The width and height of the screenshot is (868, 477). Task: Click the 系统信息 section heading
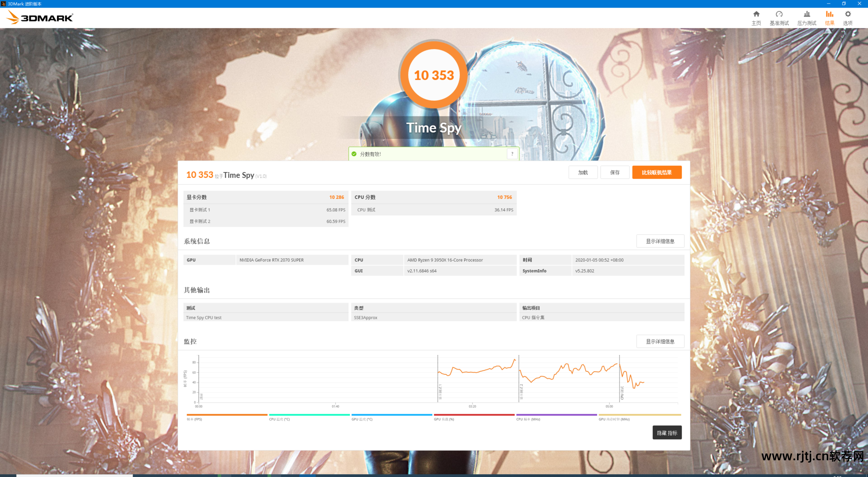[x=197, y=241]
